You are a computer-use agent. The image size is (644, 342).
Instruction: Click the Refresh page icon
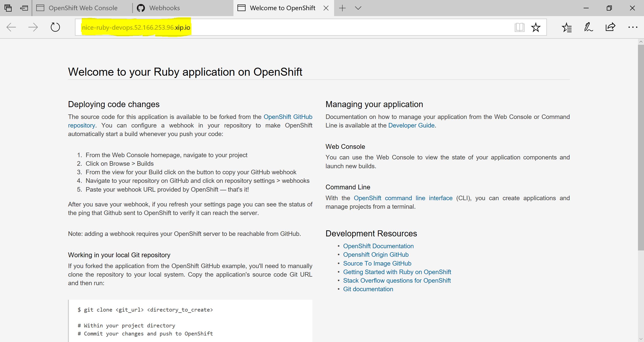55,27
